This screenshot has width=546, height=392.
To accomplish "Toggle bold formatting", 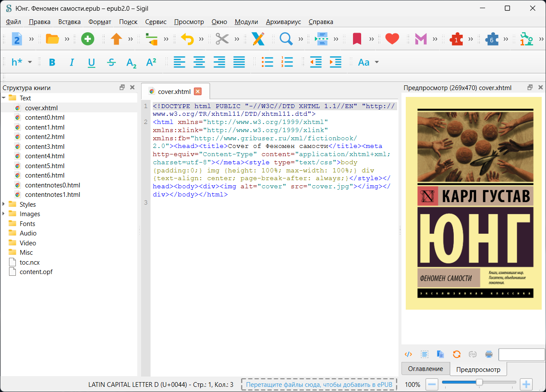I will pos(52,62).
